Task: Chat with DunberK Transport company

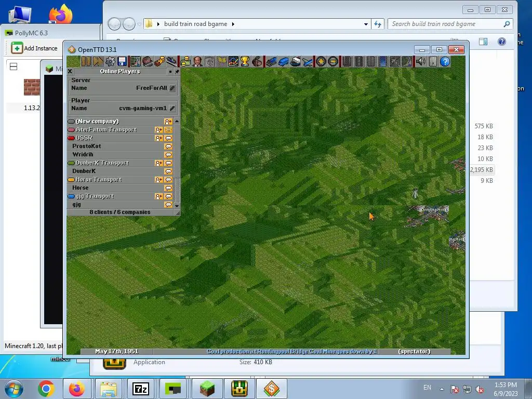Action: click(168, 163)
